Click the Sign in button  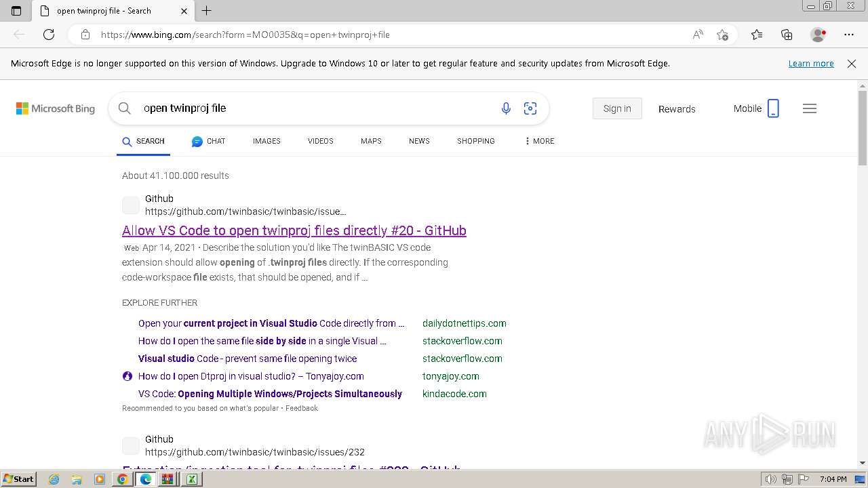(x=617, y=108)
